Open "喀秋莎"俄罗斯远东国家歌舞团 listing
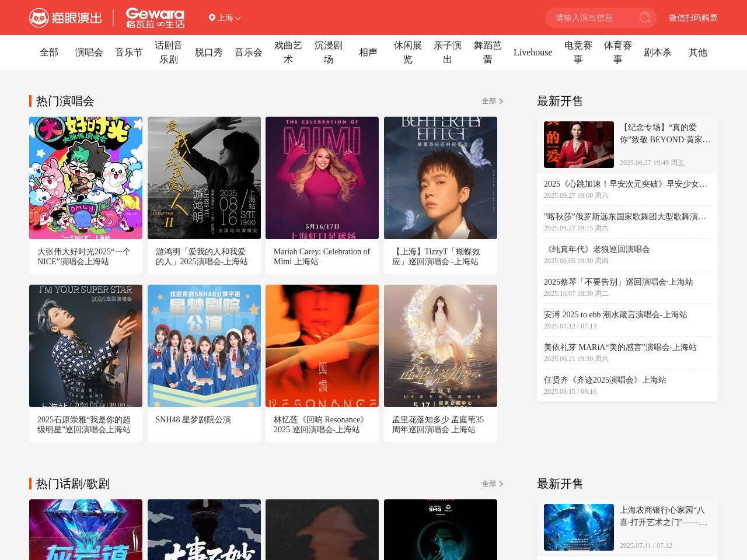The width and height of the screenshot is (747, 560). click(x=627, y=222)
